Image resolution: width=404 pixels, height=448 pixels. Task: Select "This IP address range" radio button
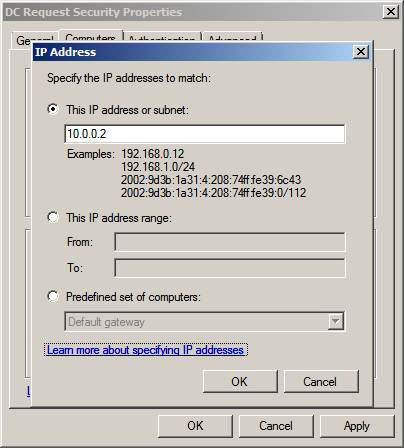click(53, 218)
